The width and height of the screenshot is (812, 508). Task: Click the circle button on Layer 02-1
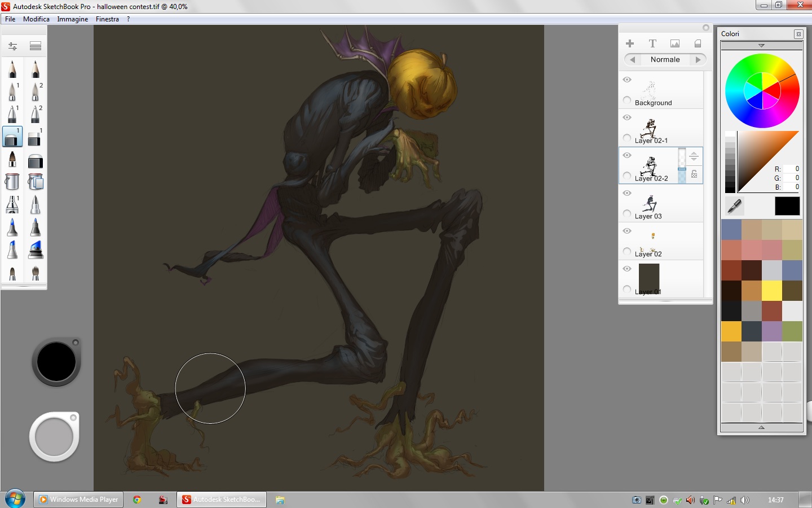(x=627, y=138)
